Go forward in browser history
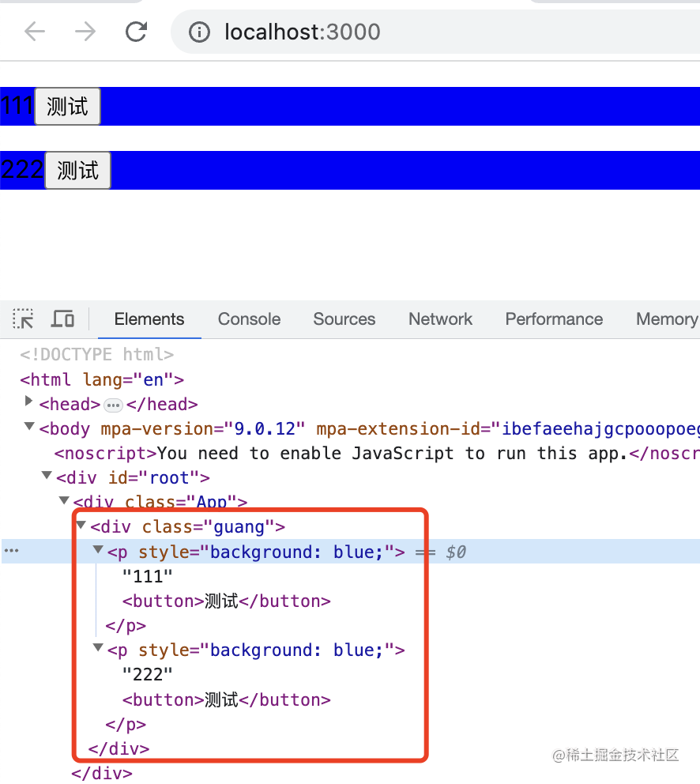This screenshot has height=784, width=700. coord(85,32)
